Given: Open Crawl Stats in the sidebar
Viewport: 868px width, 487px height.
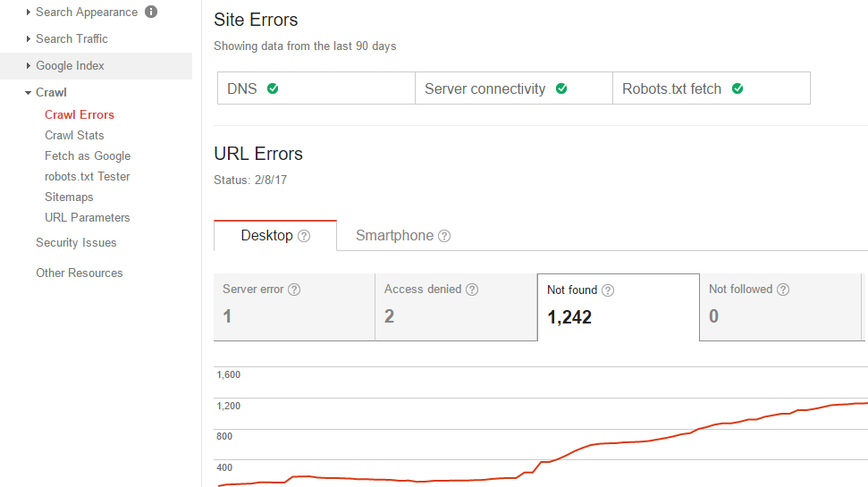Looking at the screenshot, I should coord(74,135).
